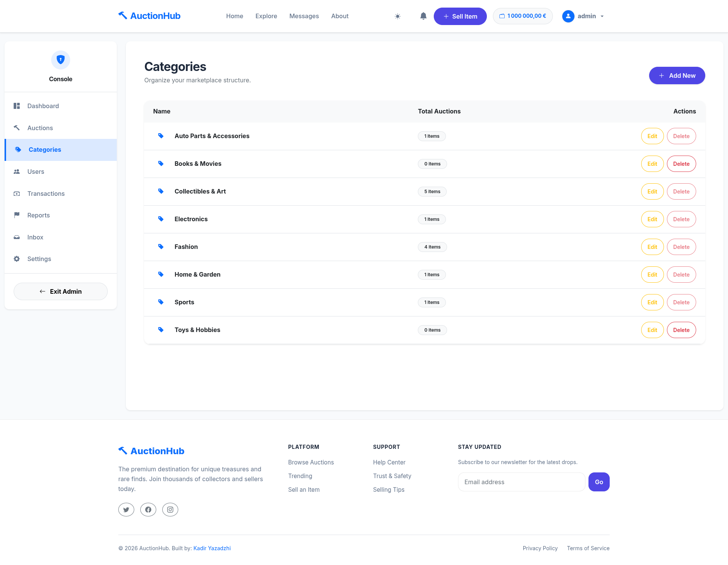Open Selling Tips footer link

point(389,489)
